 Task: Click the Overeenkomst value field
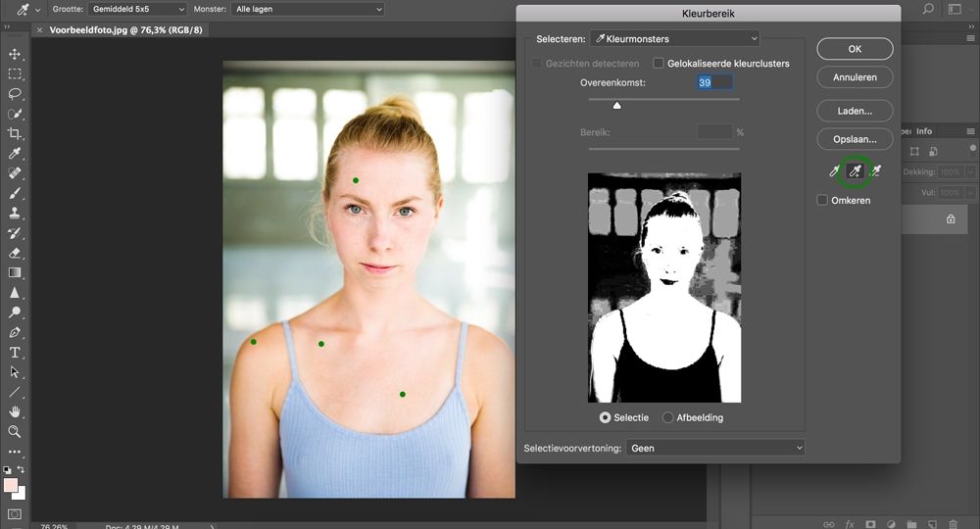(715, 82)
